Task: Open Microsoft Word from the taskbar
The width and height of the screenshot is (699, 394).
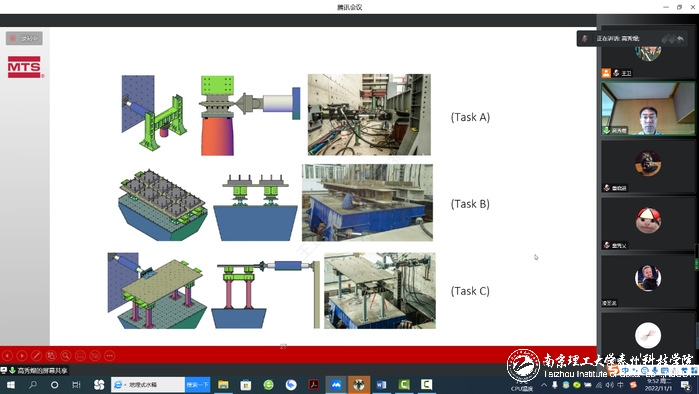Action: 382,385
